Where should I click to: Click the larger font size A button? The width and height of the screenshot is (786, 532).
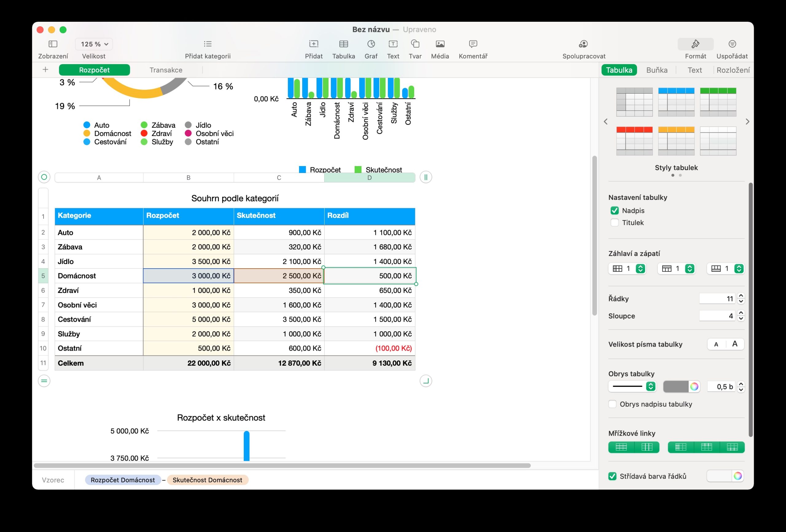click(735, 344)
